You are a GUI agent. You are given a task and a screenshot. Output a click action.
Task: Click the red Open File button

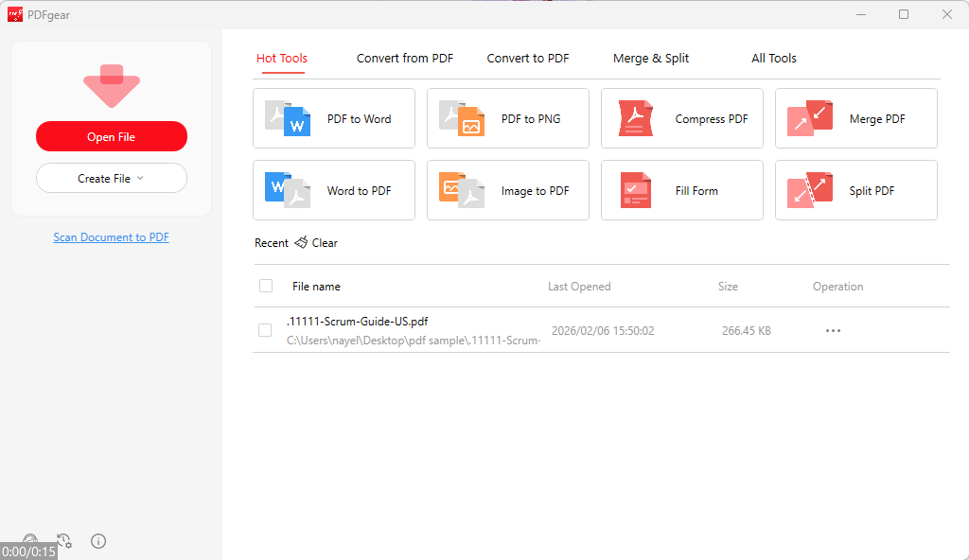112,136
